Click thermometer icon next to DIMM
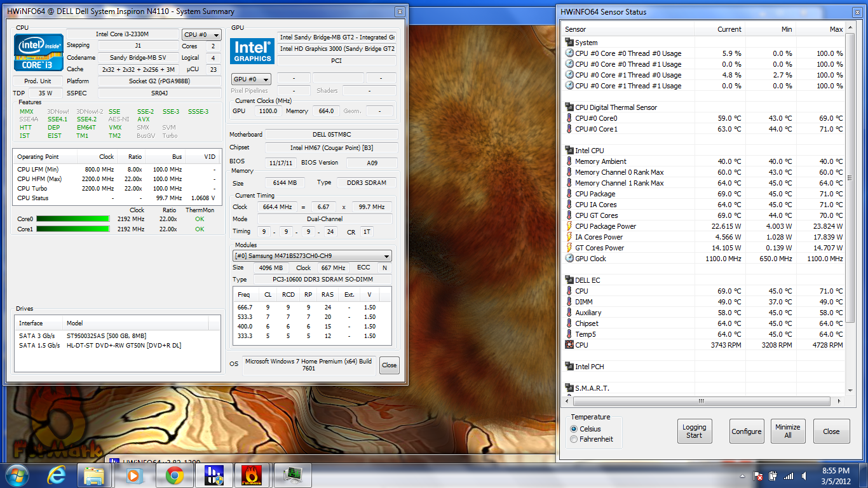The image size is (868, 488). (x=569, y=302)
